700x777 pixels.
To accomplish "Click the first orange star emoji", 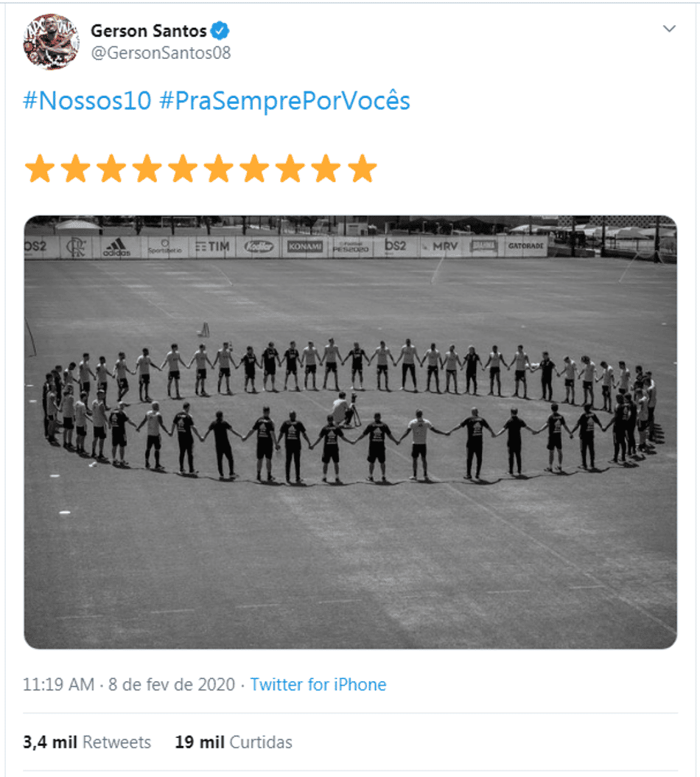I will coord(40,169).
